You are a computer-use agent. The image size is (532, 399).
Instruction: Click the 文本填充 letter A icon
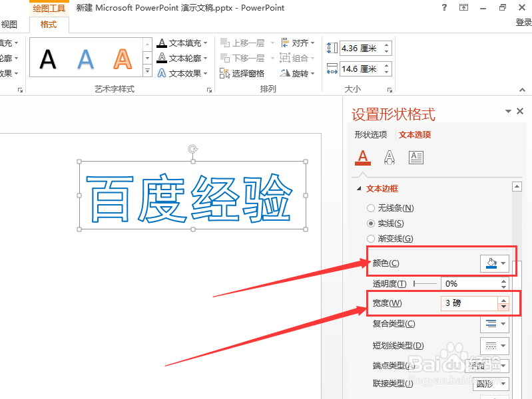click(162, 43)
